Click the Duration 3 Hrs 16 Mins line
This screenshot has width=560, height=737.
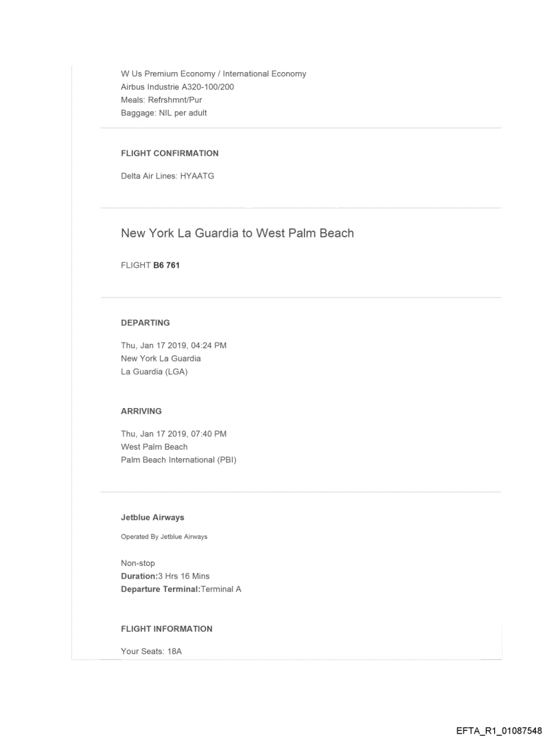point(165,576)
